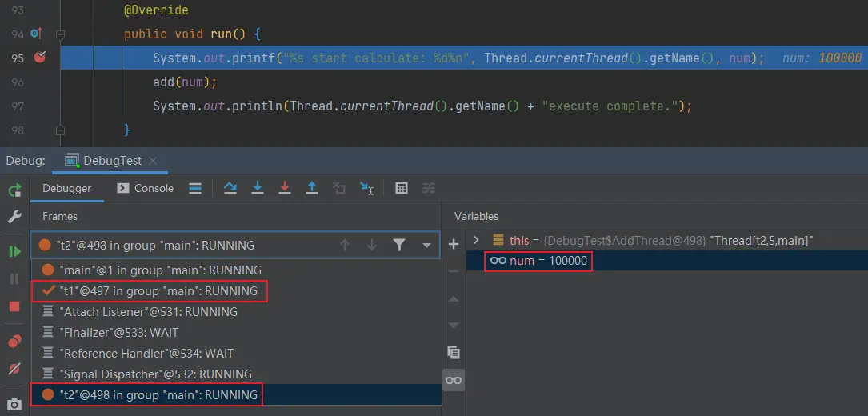
Task: Click previous frame up arrow in Frames
Action: click(345, 245)
